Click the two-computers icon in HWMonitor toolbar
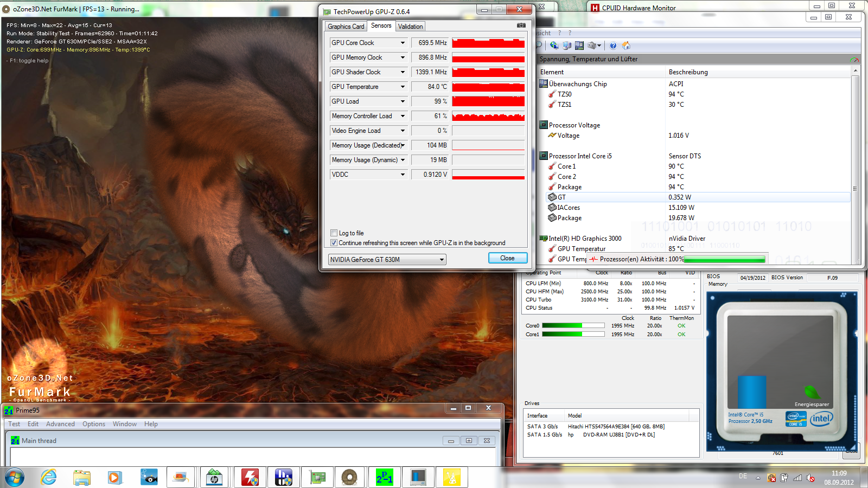Image resolution: width=868 pixels, height=488 pixels. coord(567,46)
